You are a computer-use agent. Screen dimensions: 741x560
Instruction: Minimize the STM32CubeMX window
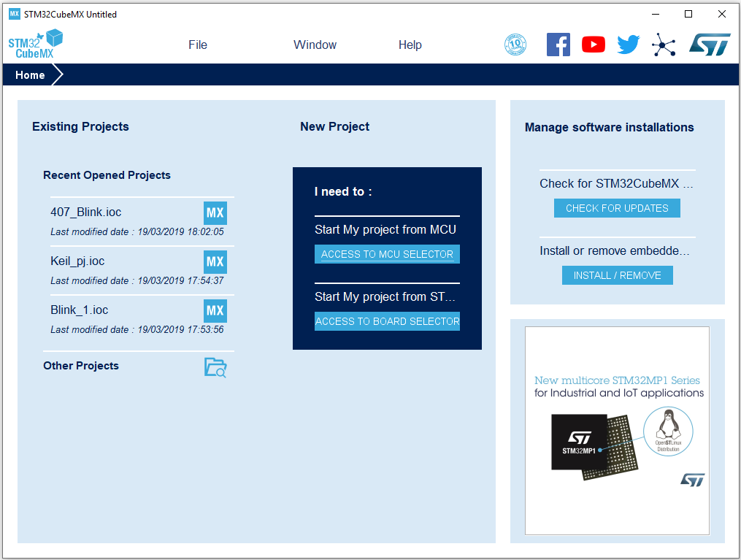pyautogui.click(x=656, y=14)
